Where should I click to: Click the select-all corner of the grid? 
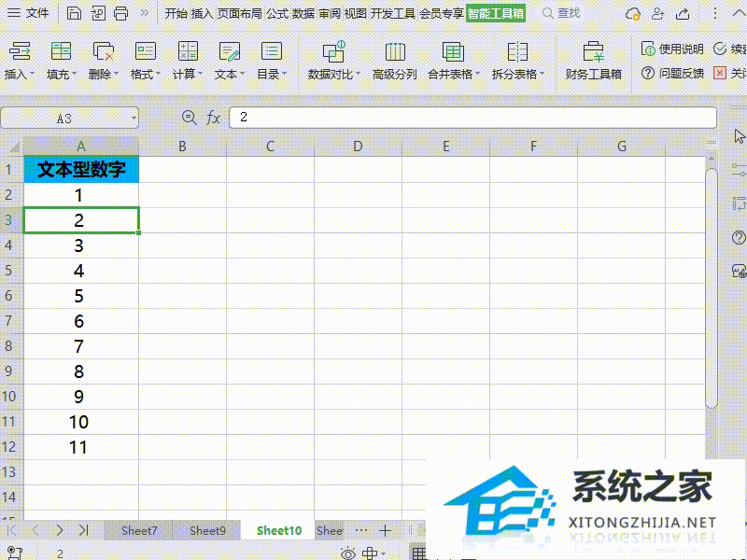coord(14,147)
